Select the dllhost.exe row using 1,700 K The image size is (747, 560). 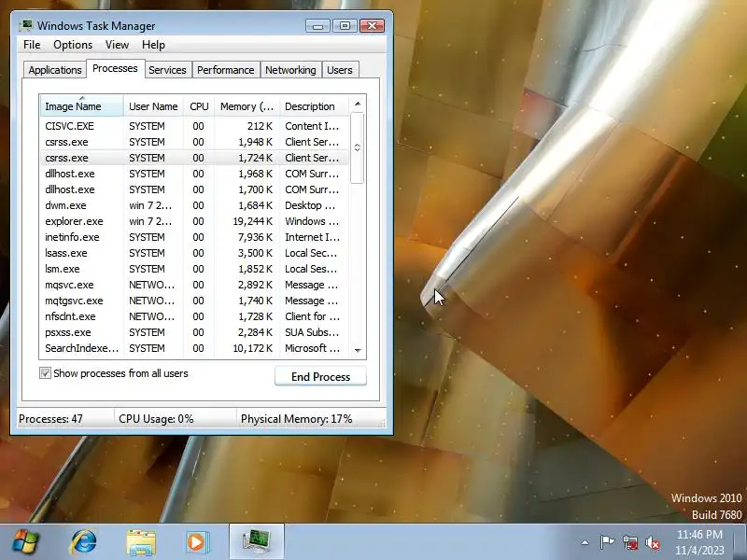(194, 189)
